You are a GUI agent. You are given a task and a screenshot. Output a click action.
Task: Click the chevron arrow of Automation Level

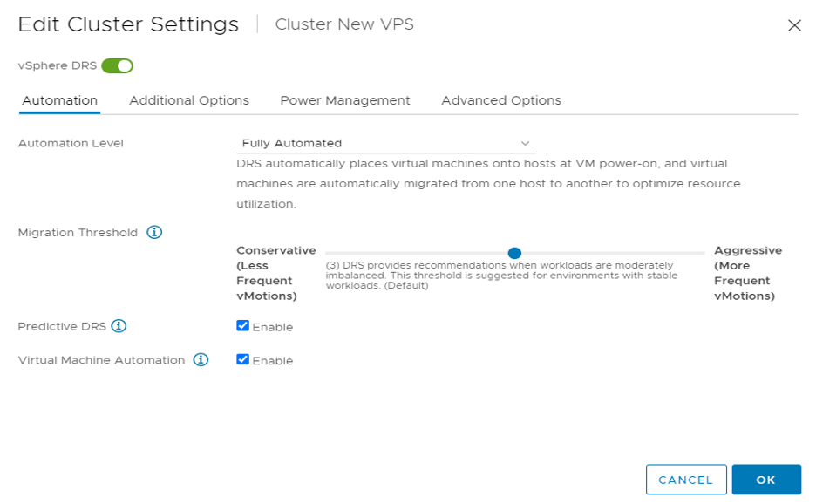pos(525,143)
